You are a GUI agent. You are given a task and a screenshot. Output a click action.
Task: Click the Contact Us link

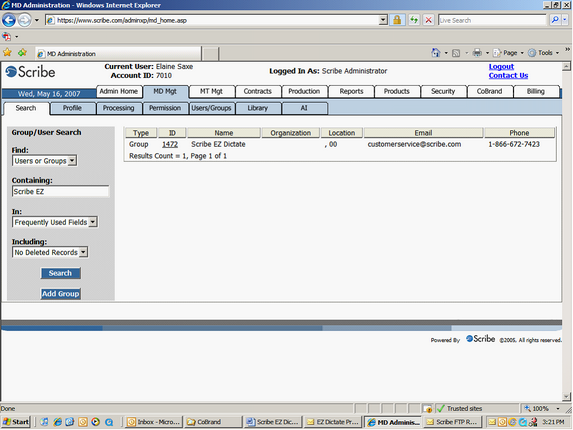pos(508,75)
